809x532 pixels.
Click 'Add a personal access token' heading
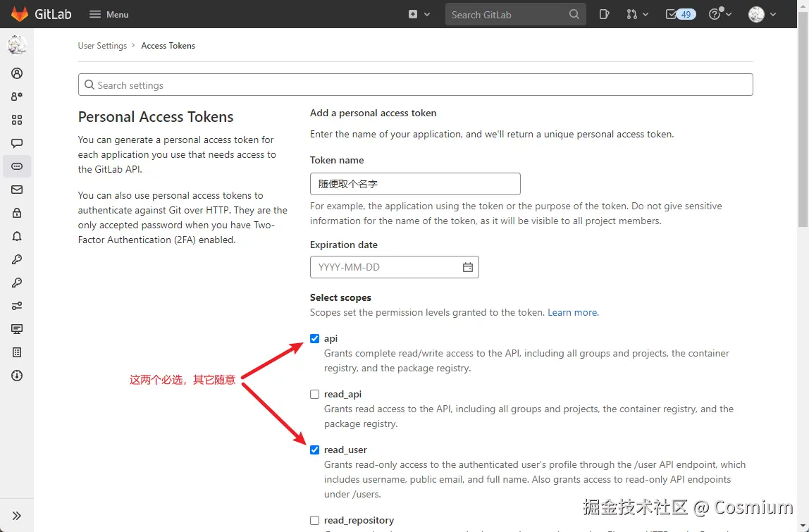tap(373, 113)
